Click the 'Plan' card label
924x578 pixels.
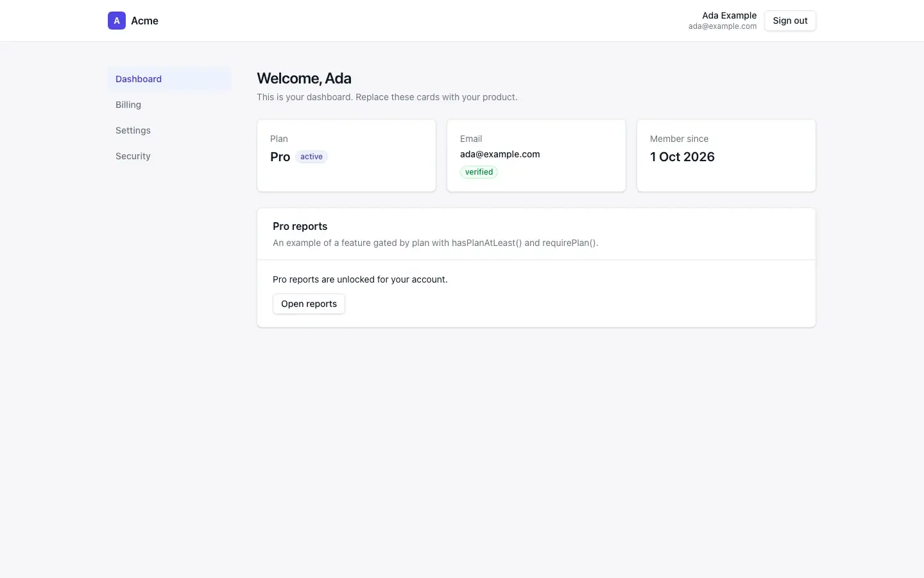click(x=279, y=139)
